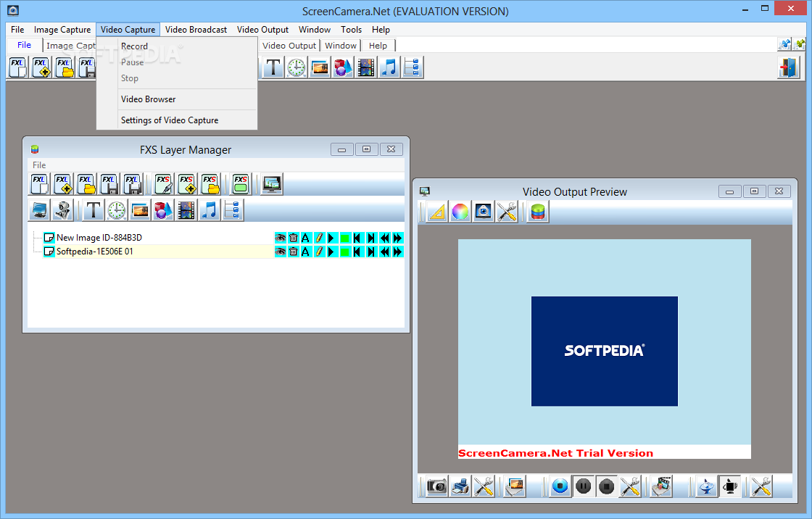The height and width of the screenshot is (519, 812).
Task: Delete New Image ID-884B3D layer with trash icon
Action: coord(293,238)
